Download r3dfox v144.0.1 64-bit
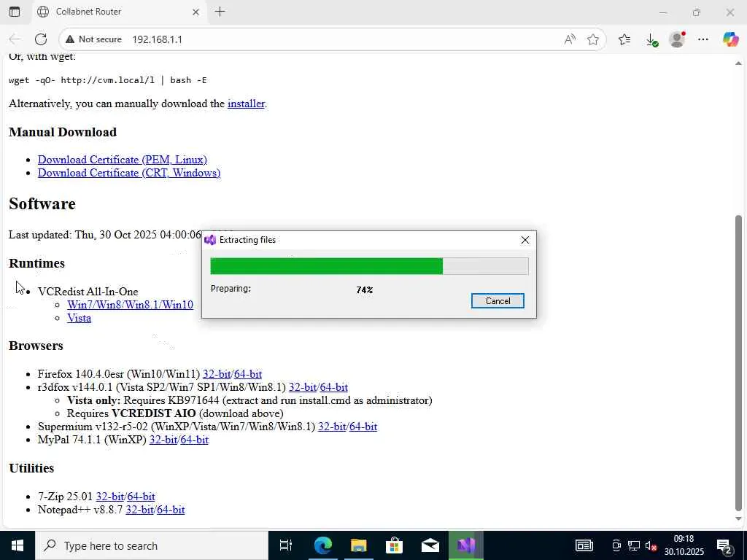Viewport: 747px width, 560px height. (333, 387)
